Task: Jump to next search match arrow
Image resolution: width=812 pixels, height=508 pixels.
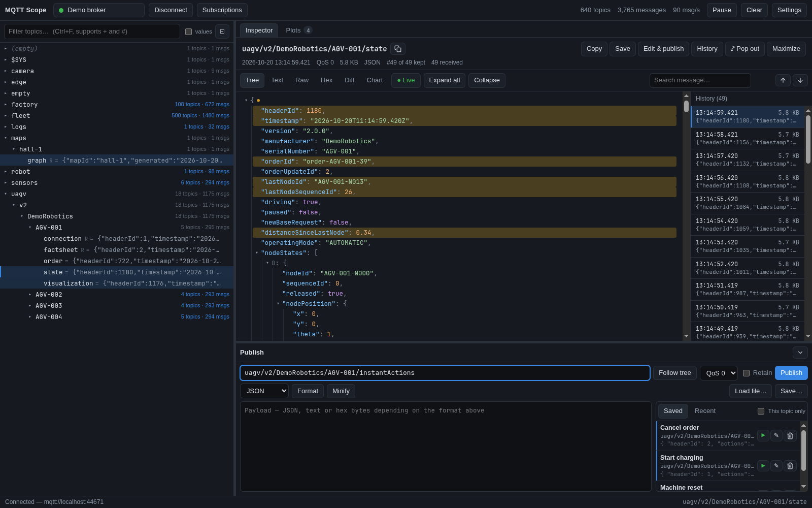Action: coord(800,80)
